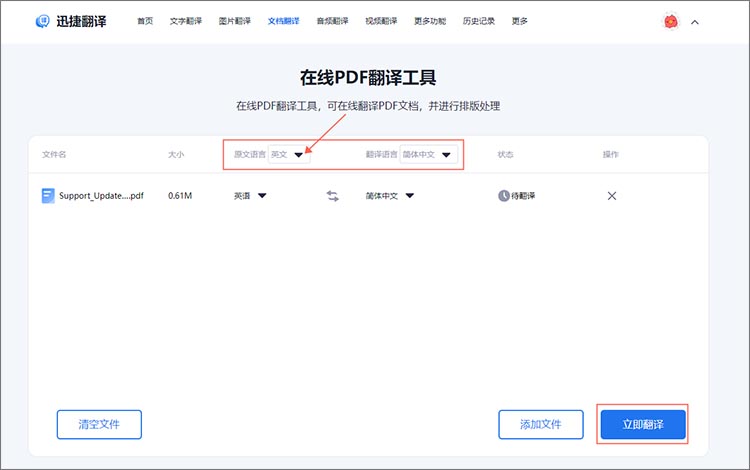
Task: View 历史记录 page
Action: point(479,21)
